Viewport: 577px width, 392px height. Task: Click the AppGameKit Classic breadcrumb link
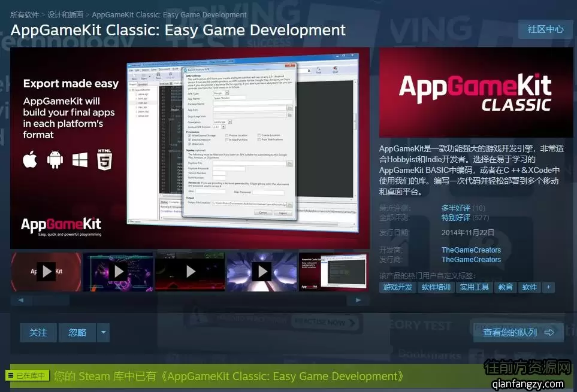pos(170,15)
